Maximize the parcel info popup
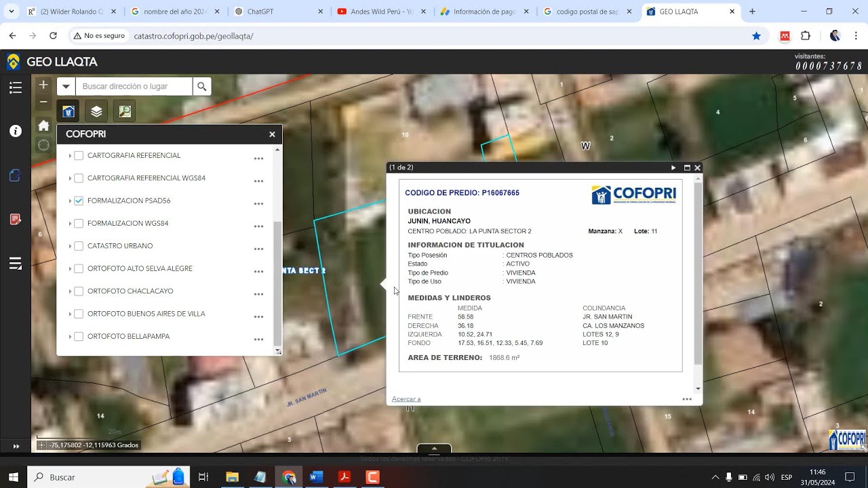This screenshot has height=488, width=868. [687, 167]
